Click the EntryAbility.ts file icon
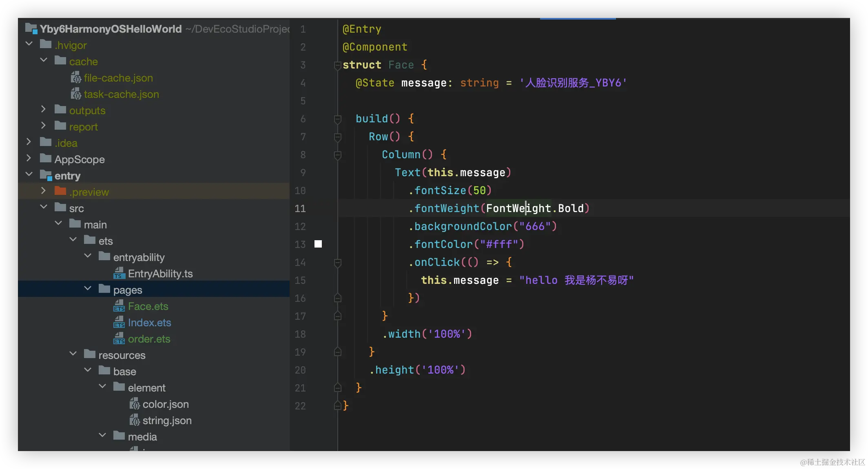Image resolution: width=868 pixels, height=469 pixels. pyautogui.click(x=119, y=273)
